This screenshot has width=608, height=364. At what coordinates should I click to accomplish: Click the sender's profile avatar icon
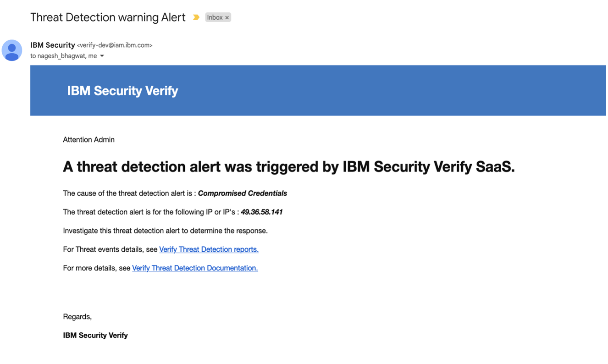point(12,50)
